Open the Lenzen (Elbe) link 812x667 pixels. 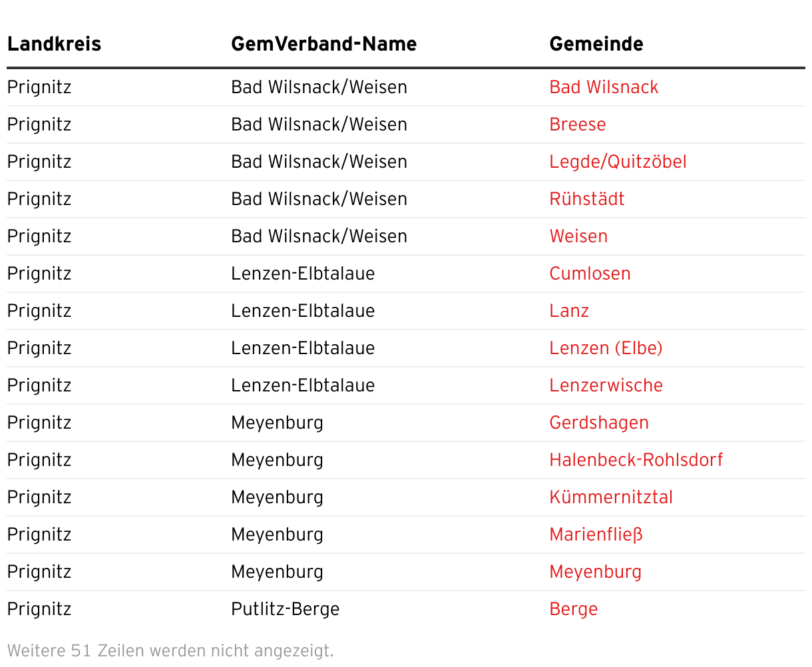pyautogui.click(x=606, y=348)
